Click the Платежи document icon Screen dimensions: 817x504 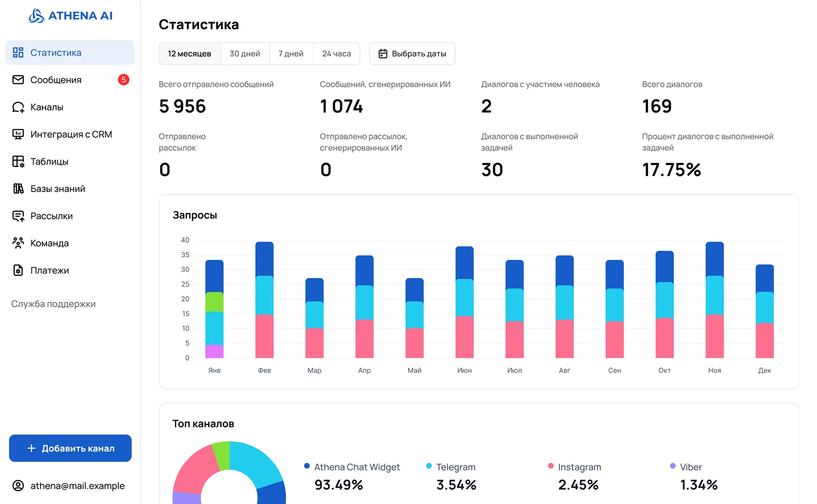click(18, 270)
